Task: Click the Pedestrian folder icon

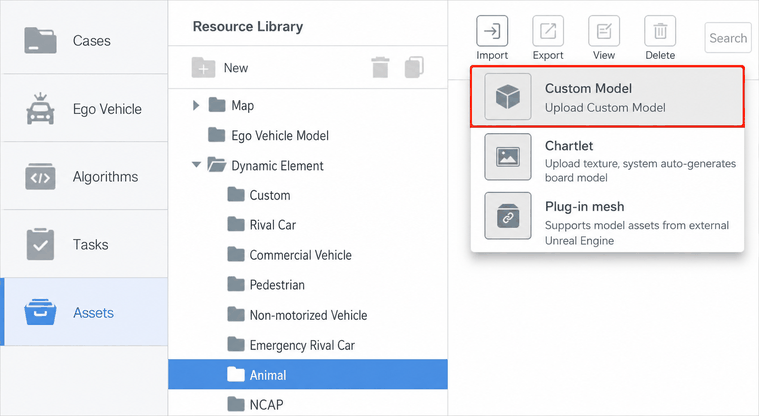Action: 236,284
